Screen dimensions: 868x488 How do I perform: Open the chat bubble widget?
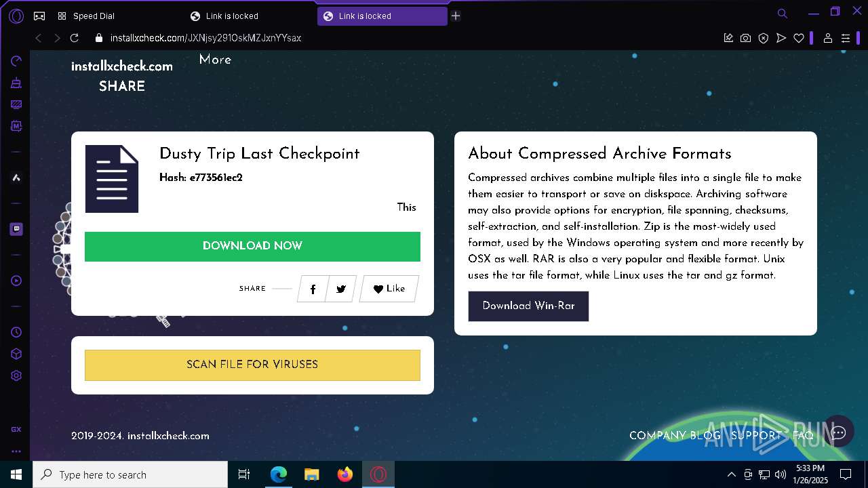[x=839, y=433]
